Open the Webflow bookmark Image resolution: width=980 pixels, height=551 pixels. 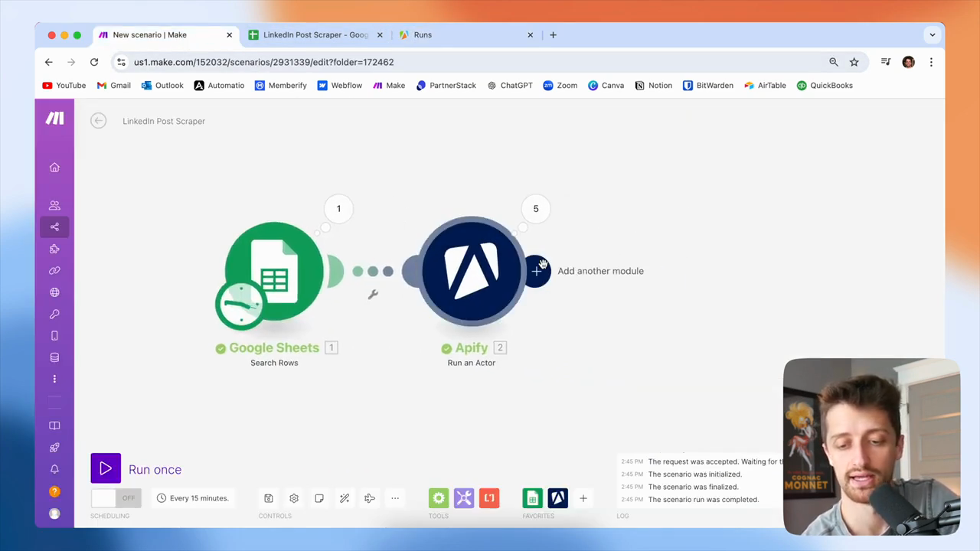tap(340, 86)
